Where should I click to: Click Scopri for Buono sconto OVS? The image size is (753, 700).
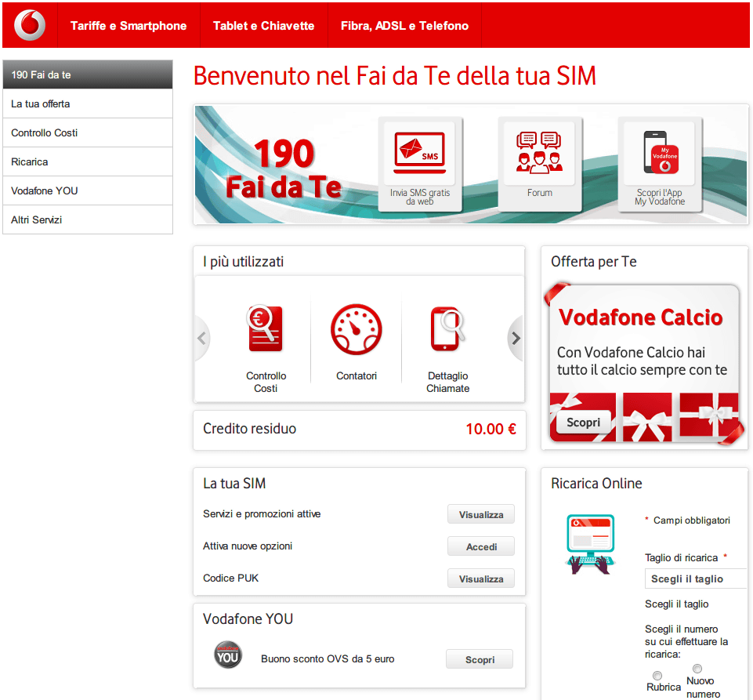point(480,659)
